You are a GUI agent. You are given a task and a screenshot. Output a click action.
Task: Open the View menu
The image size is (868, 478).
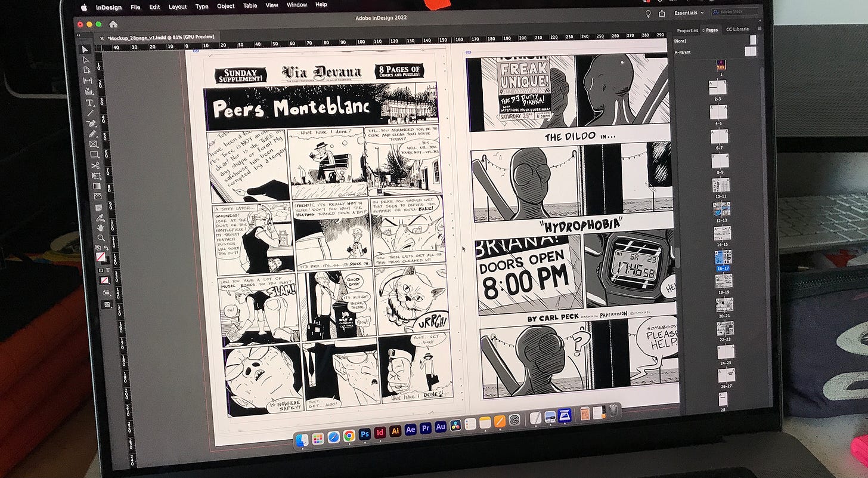click(272, 5)
